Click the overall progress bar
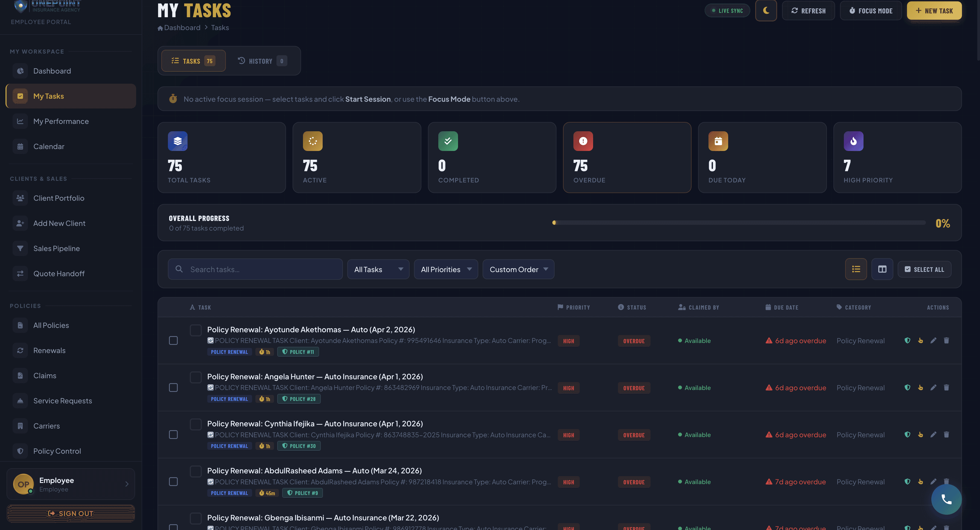 (739, 223)
